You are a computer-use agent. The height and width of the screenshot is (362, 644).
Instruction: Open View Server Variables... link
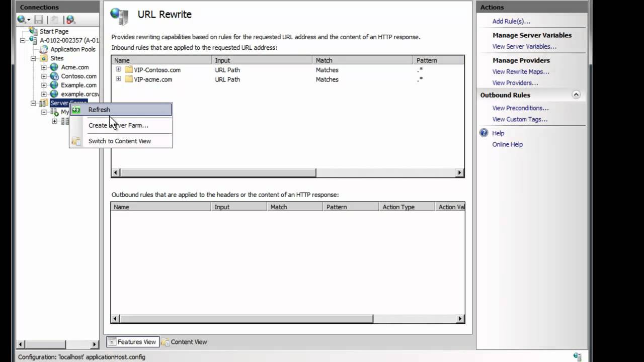[x=524, y=47]
